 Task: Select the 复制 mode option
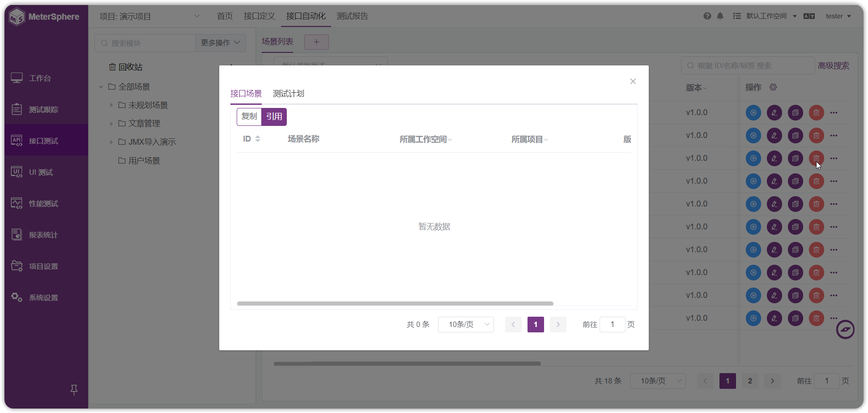point(249,116)
